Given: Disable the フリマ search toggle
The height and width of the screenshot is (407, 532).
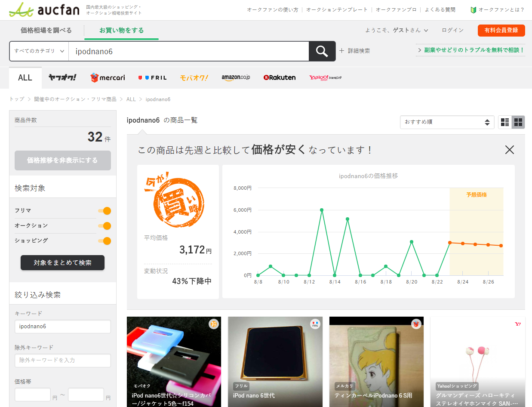Looking at the screenshot, I should [105, 211].
